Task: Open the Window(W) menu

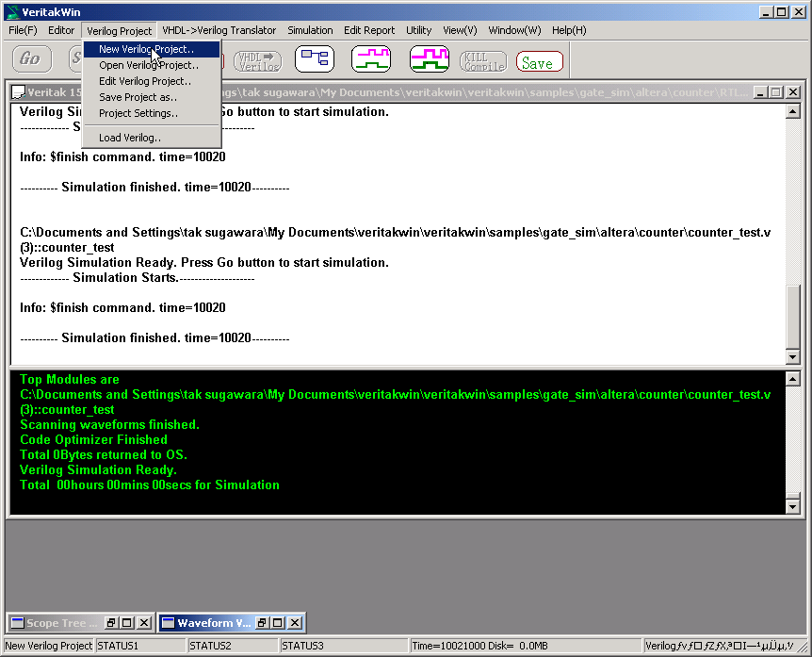Action: (x=514, y=30)
